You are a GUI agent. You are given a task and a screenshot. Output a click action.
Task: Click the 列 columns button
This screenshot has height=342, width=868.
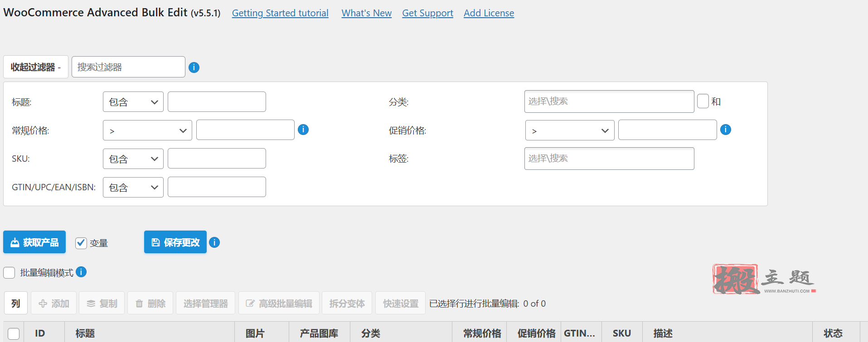tap(16, 303)
